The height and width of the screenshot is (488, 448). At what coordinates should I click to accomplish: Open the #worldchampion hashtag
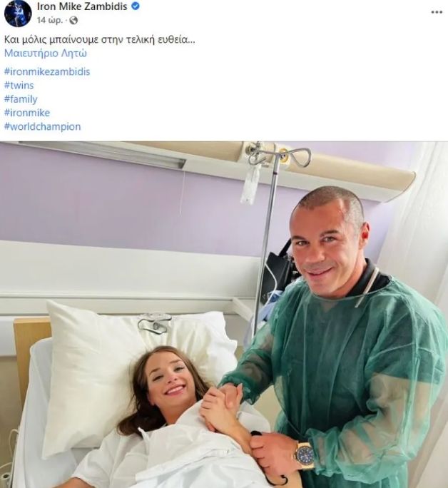[42, 126]
